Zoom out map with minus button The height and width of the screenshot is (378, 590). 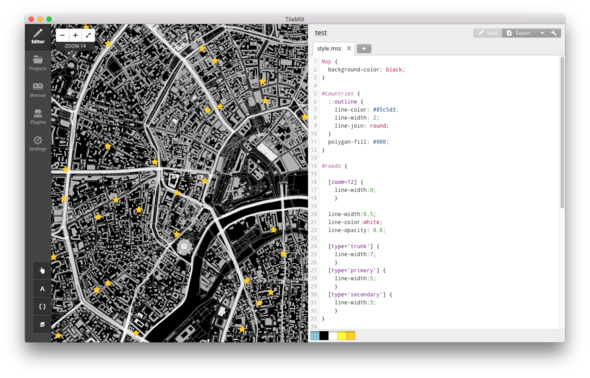click(62, 35)
